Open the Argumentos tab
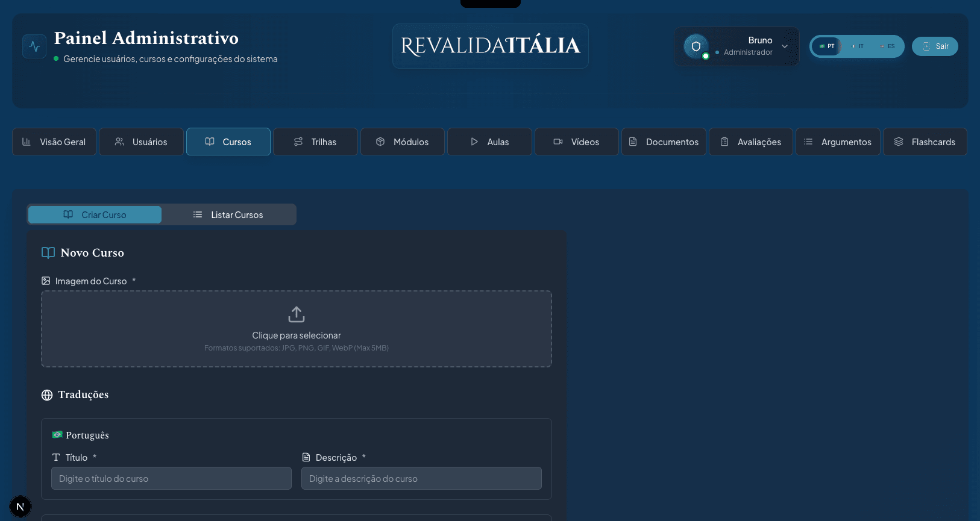 point(838,142)
